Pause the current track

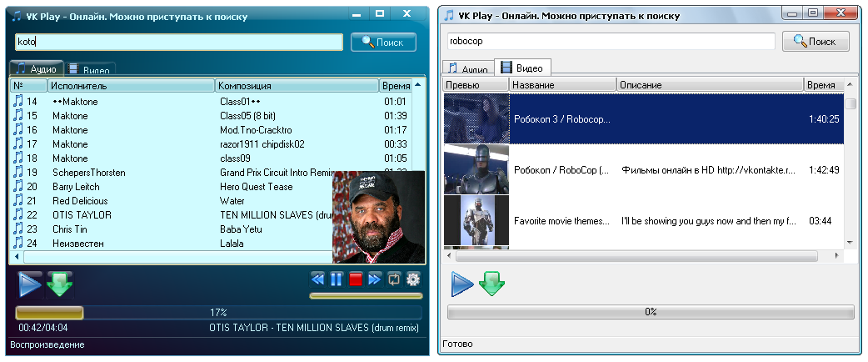(336, 279)
